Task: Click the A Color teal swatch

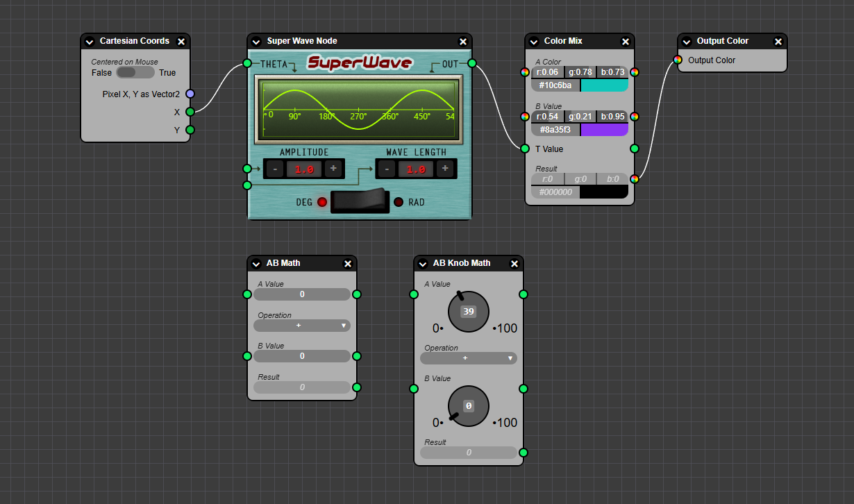Action: point(604,85)
